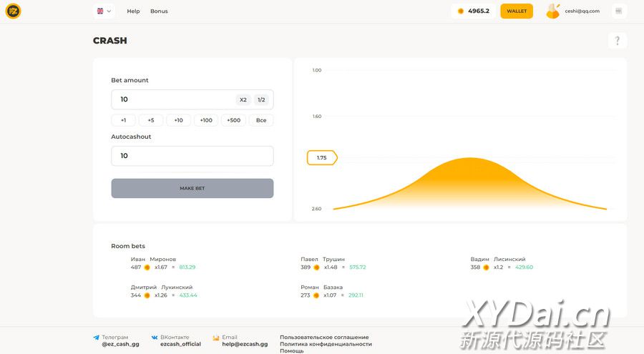Click the Telegram icon in footer
Viewport: 644px width, 354px height.
click(x=97, y=338)
